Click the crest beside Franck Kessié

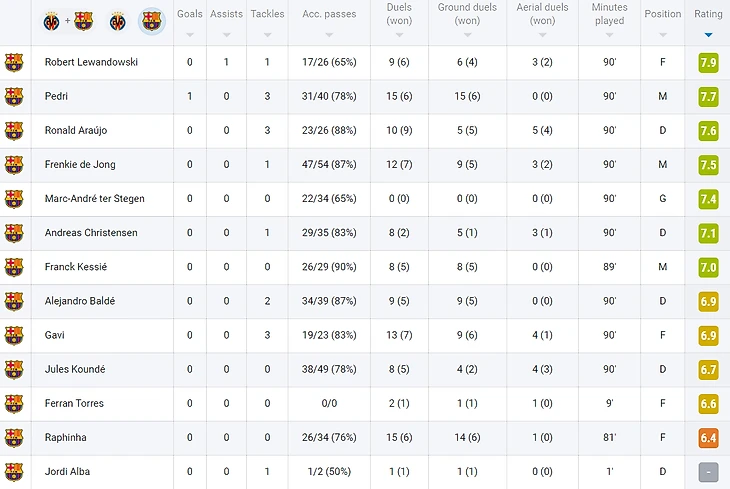tap(14, 267)
